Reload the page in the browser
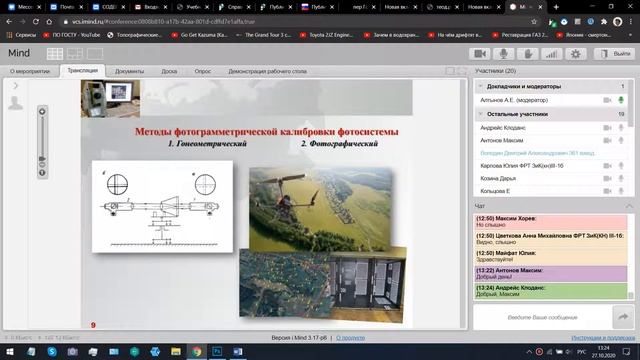 36,22
